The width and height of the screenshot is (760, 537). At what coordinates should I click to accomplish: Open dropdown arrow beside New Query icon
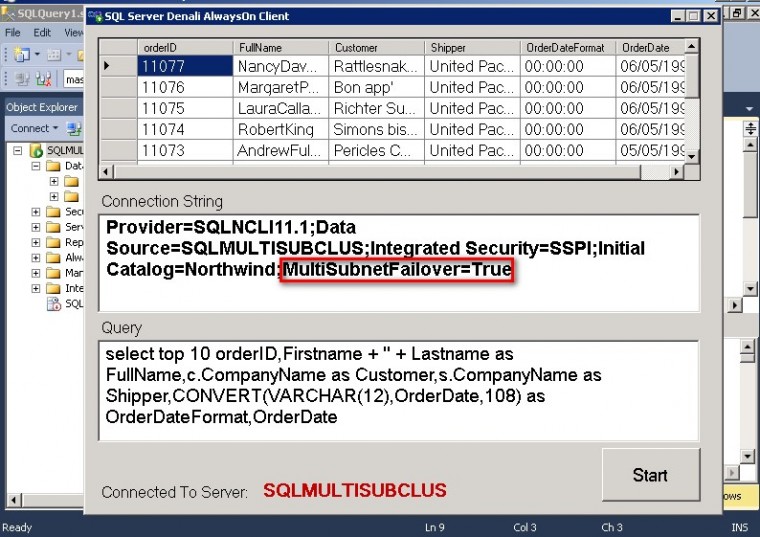pos(37,54)
